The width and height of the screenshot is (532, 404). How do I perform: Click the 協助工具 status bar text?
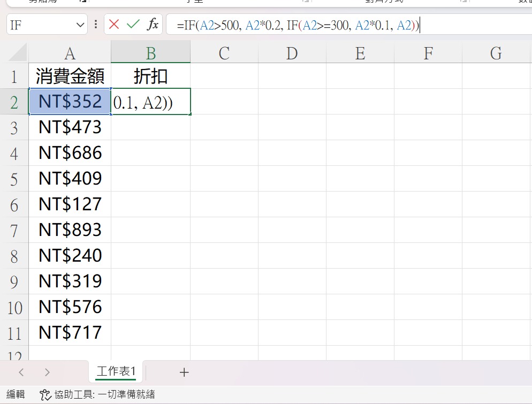coord(104,394)
